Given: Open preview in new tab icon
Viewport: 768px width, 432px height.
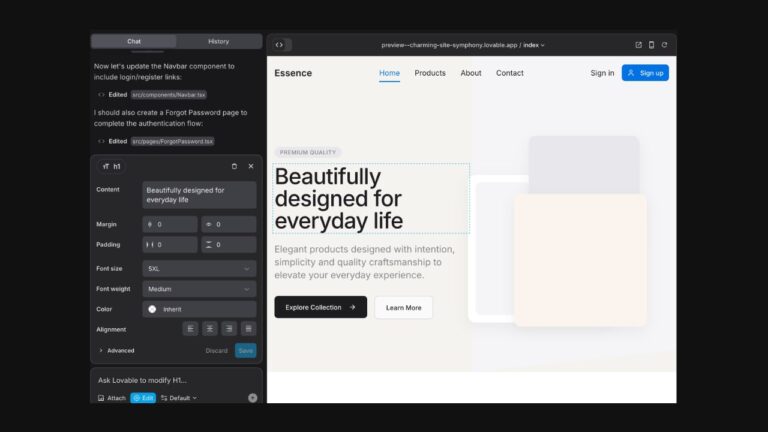Looking at the screenshot, I should tap(638, 45).
